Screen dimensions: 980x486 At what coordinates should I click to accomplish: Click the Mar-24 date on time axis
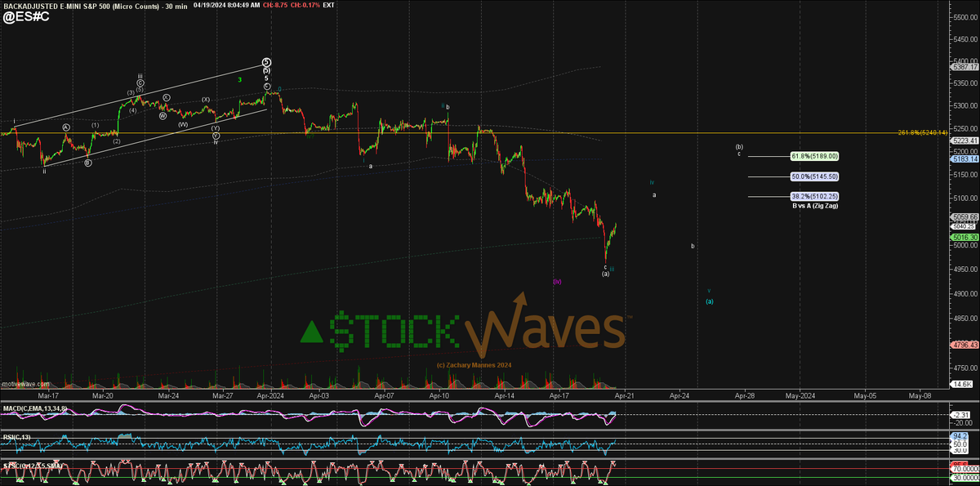tap(167, 394)
